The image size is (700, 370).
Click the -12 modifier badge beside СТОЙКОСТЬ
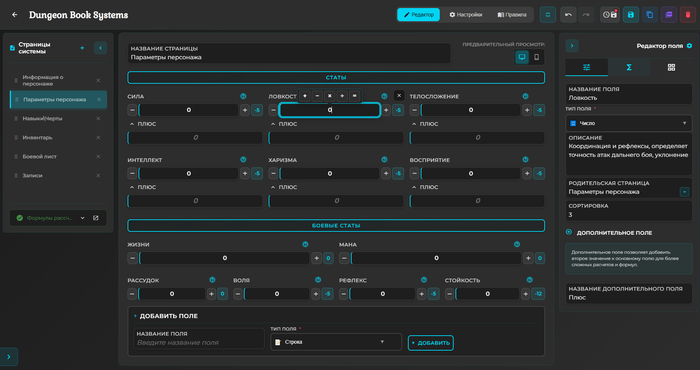click(539, 294)
